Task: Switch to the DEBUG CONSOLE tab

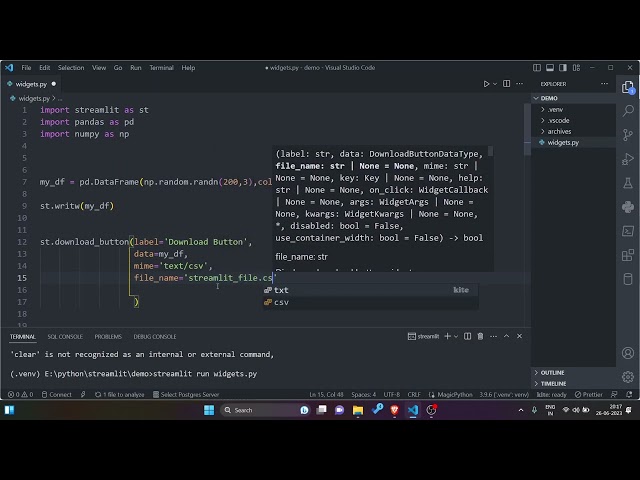Action: (x=155, y=336)
